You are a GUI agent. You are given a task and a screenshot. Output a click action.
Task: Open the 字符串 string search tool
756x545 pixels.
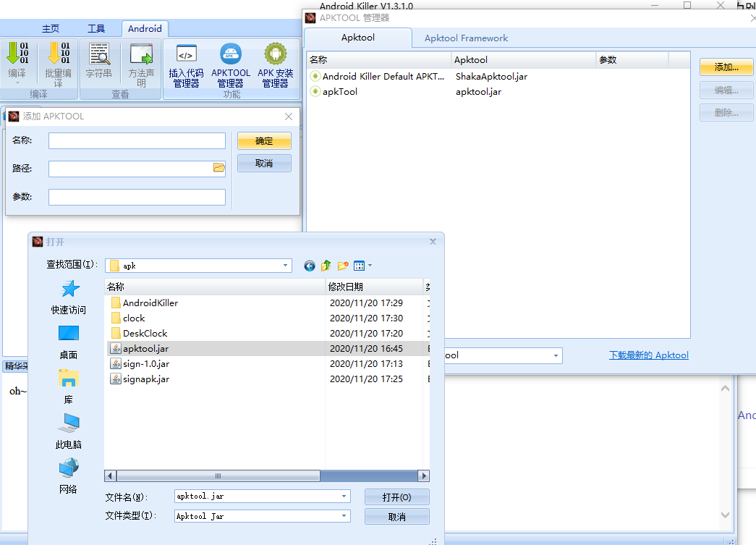(99, 60)
